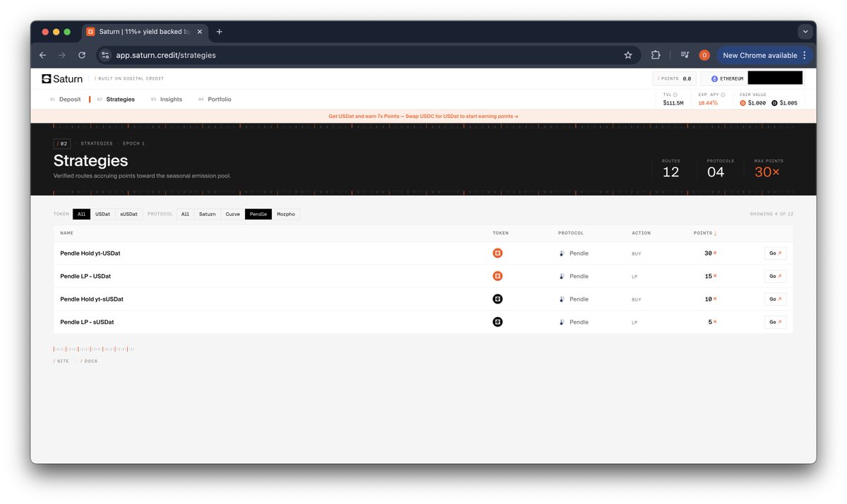Click Max Points 30× stat
The image size is (847, 504).
coord(769,168)
